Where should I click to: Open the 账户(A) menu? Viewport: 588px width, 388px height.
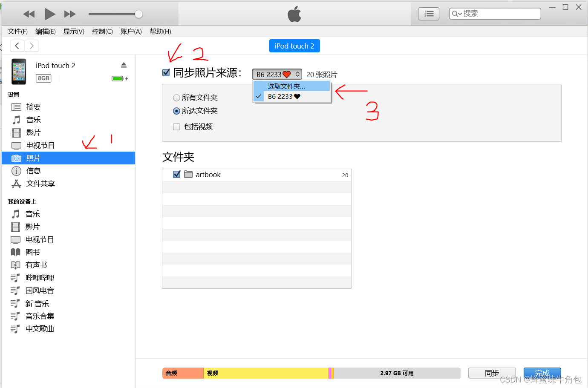click(131, 32)
